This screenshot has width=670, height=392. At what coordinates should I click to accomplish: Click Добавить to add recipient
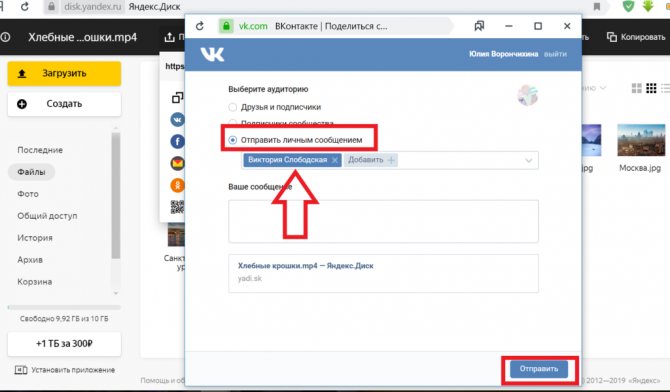tap(371, 160)
